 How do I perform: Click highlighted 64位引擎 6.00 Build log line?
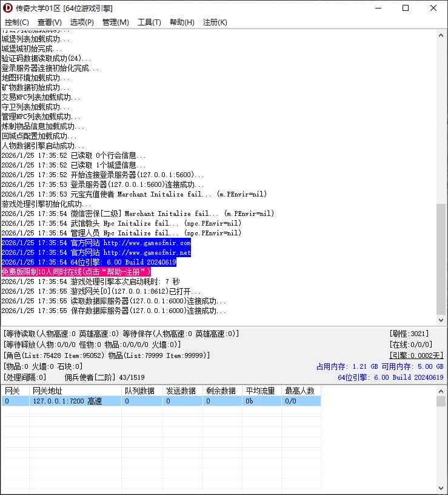pyautogui.click(x=89, y=262)
